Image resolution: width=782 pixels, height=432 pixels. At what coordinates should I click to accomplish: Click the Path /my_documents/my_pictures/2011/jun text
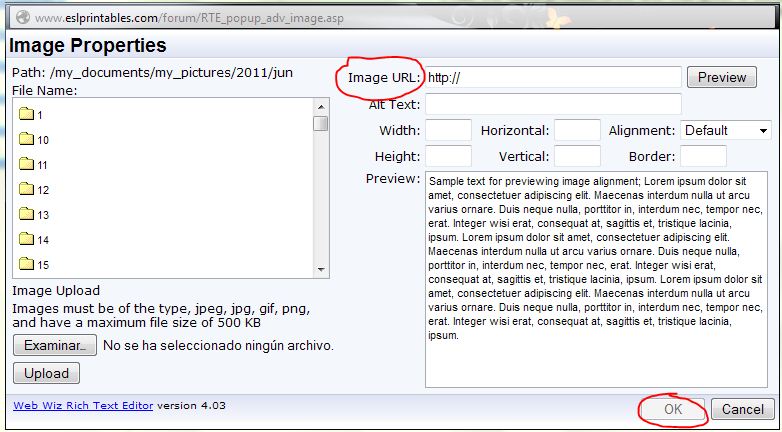[153, 73]
